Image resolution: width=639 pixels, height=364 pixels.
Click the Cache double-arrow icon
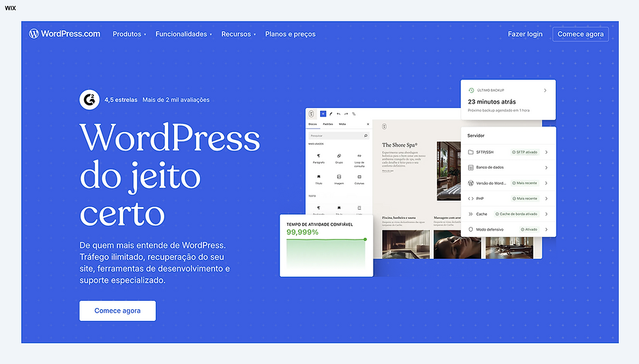[x=471, y=214]
